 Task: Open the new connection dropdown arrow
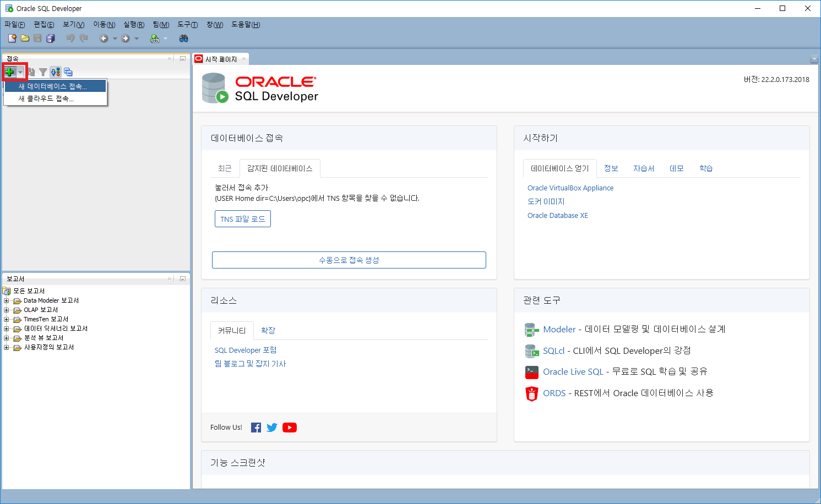coord(20,72)
